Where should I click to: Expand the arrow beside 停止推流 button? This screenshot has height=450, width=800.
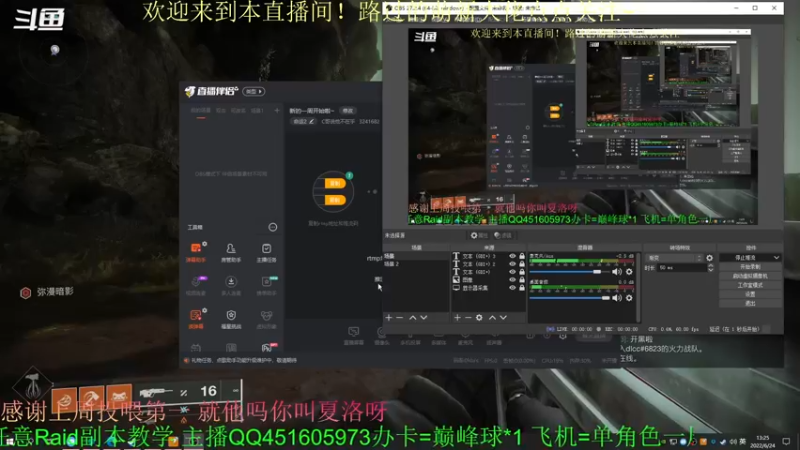click(x=776, y=258)
